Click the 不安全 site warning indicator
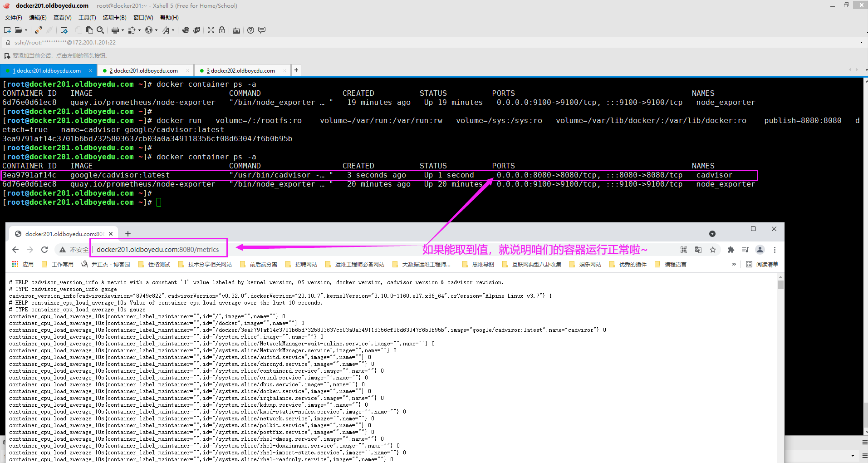This screenshot has width=868, height=463. pyautogui.click(x=74, y=250)
